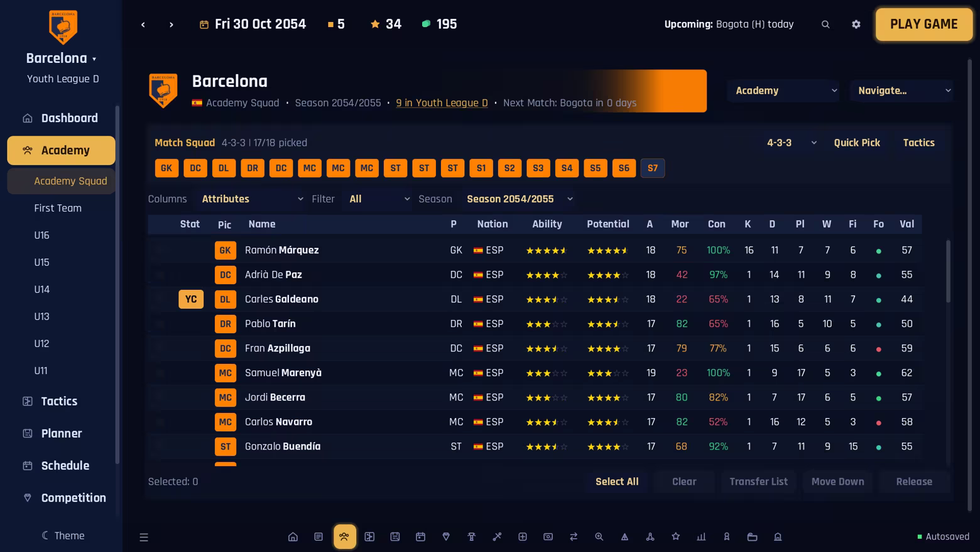Go back with the left arrow in top bar

pos(143,25)
